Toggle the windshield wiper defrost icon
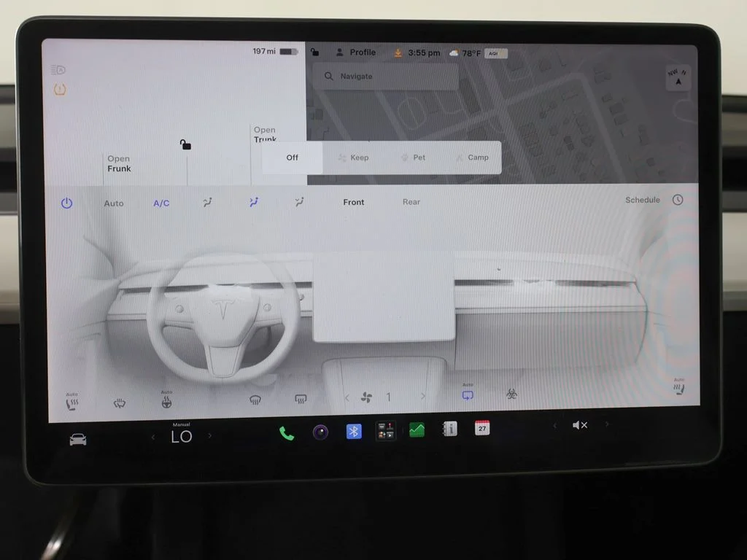This screenshot has width=747, height=560. click(x=119, y=404)
